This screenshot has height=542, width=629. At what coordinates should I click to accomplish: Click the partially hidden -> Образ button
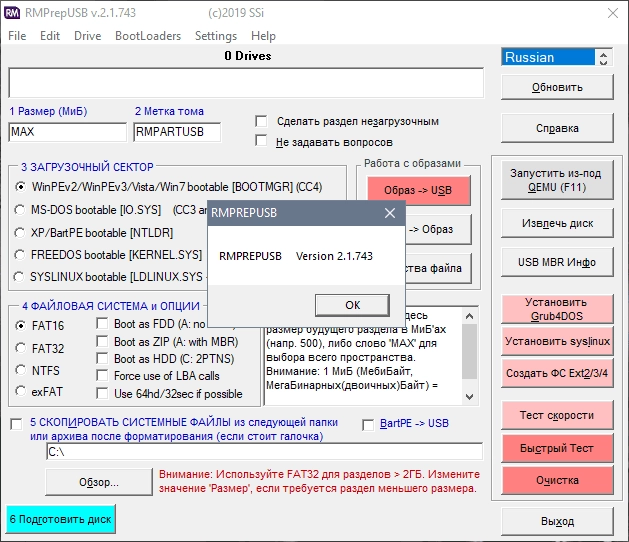[438, 229]
